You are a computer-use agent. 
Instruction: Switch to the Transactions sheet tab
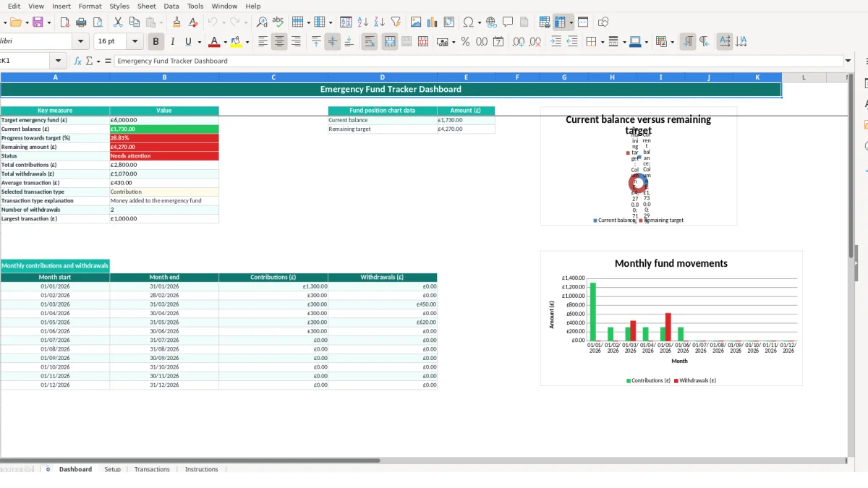pyautogui.click(x=152, y=469)
